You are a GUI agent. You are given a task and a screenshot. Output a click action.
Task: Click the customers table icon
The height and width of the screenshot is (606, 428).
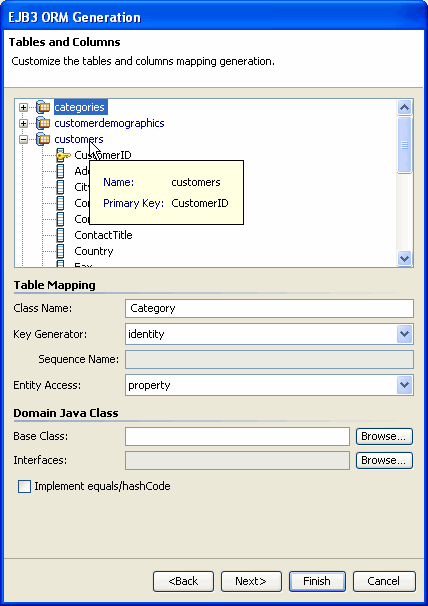point(43,139)
